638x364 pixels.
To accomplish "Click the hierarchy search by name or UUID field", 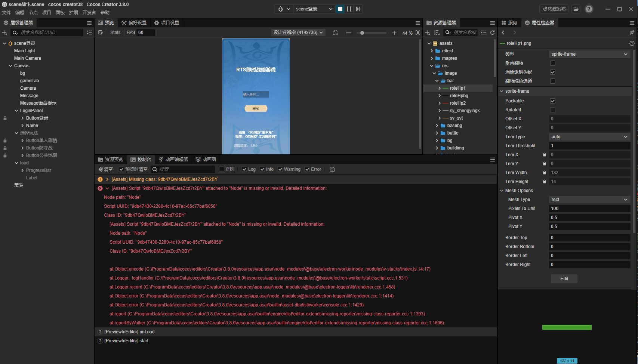I will click(x=47, y=33).
